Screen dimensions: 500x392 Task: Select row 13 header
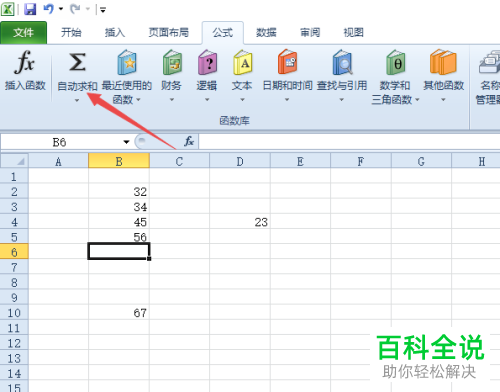point(14,358)
